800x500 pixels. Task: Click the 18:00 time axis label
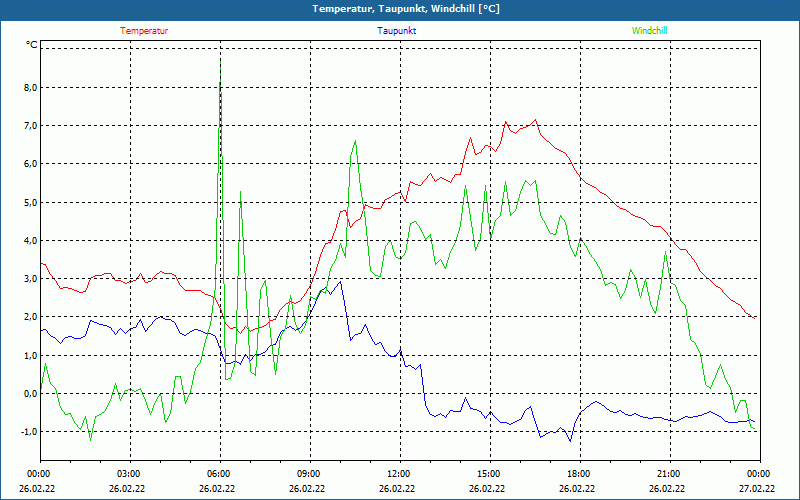click(580, 474)
